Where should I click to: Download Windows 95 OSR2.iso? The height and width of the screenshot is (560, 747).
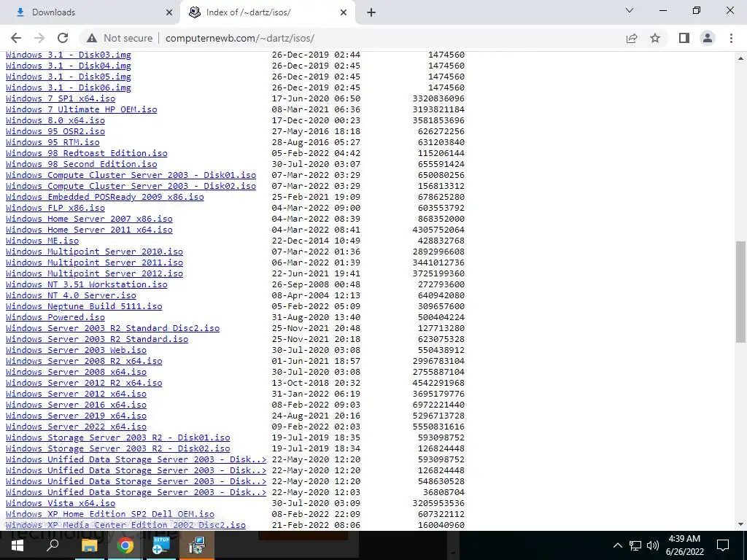click(55, 131)
